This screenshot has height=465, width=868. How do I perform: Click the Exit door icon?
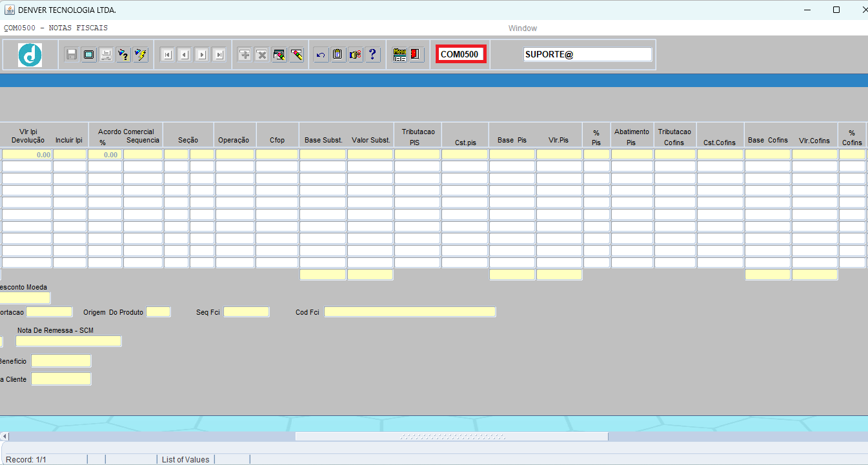pyautogui.click(x=416, y=55)
